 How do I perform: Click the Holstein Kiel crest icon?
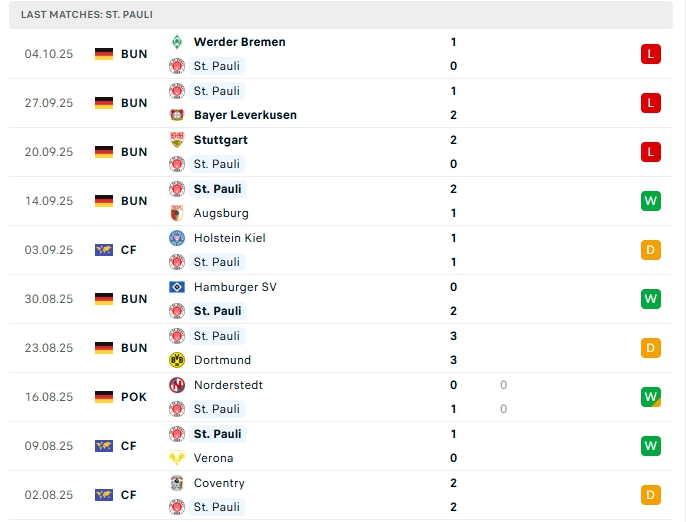click(177, 238)
